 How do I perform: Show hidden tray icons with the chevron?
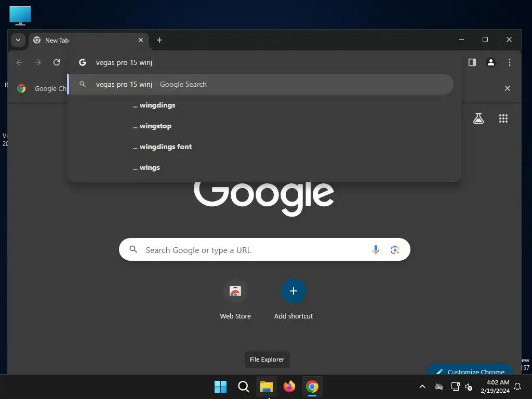tap(422, 387)
